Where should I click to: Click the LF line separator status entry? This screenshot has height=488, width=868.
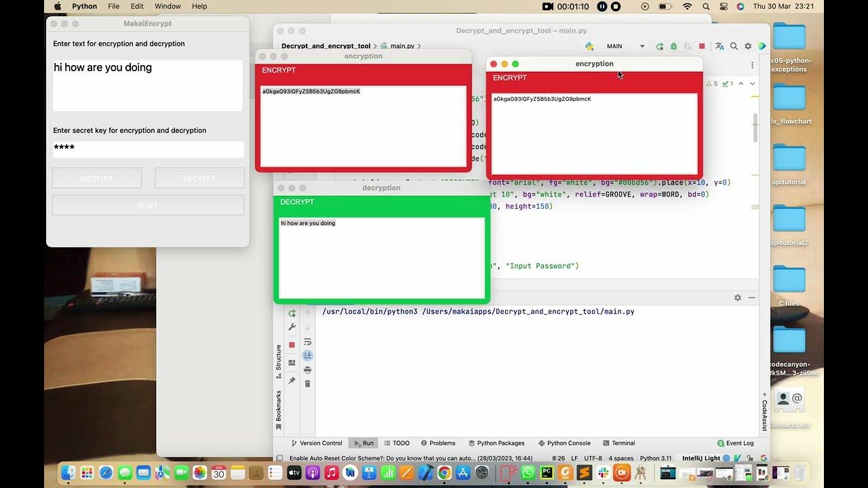(574, 458)
